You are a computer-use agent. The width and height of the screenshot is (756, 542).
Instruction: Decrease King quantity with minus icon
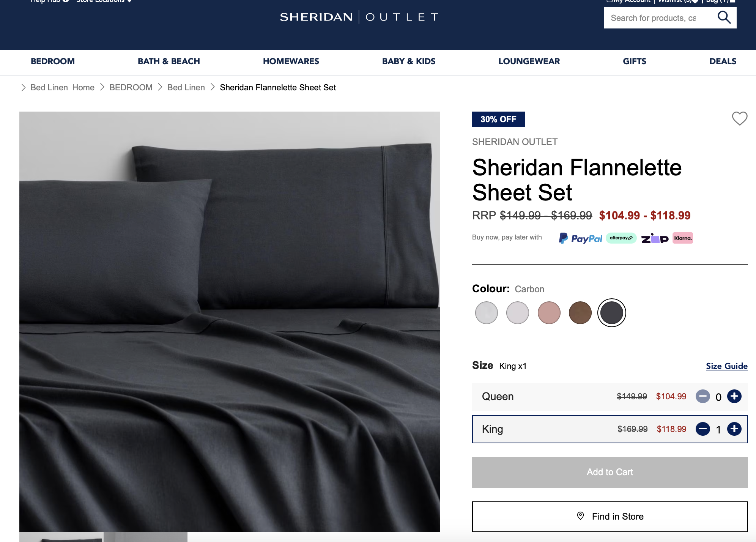click(x=702, y=429)
